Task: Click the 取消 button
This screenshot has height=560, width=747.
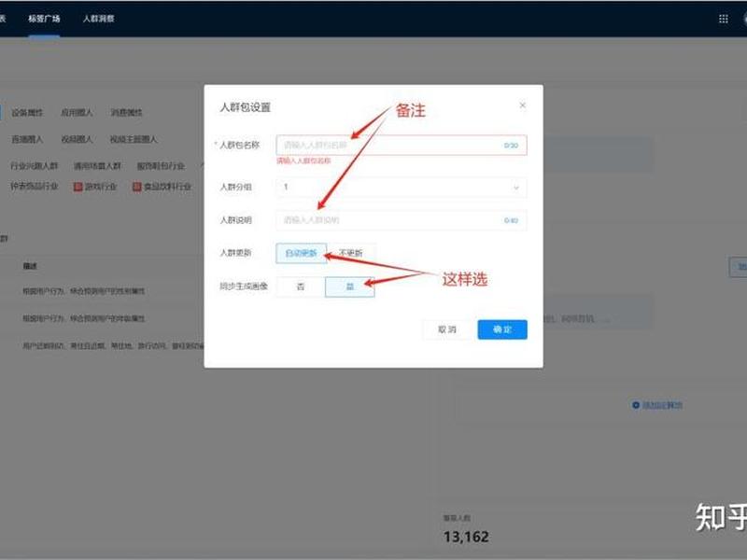Action: (x=447, y=329)
